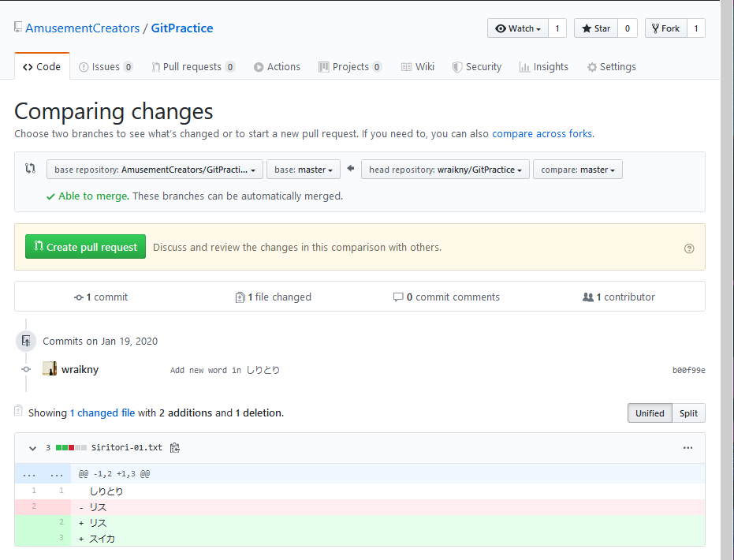Click the 1 changed file link

tap(102, 413)
